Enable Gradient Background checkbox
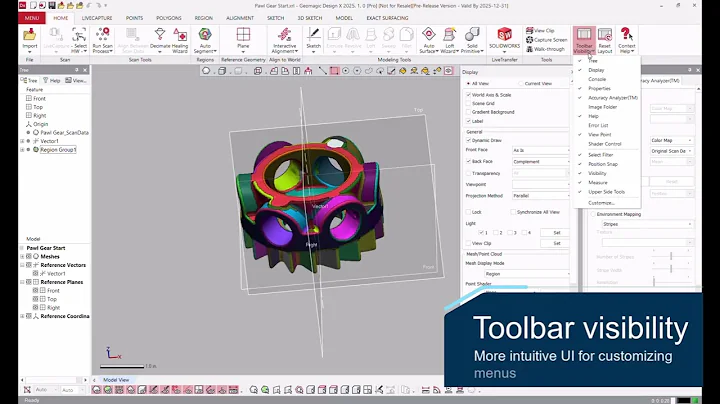720x404 pixels. pos(468,112)
